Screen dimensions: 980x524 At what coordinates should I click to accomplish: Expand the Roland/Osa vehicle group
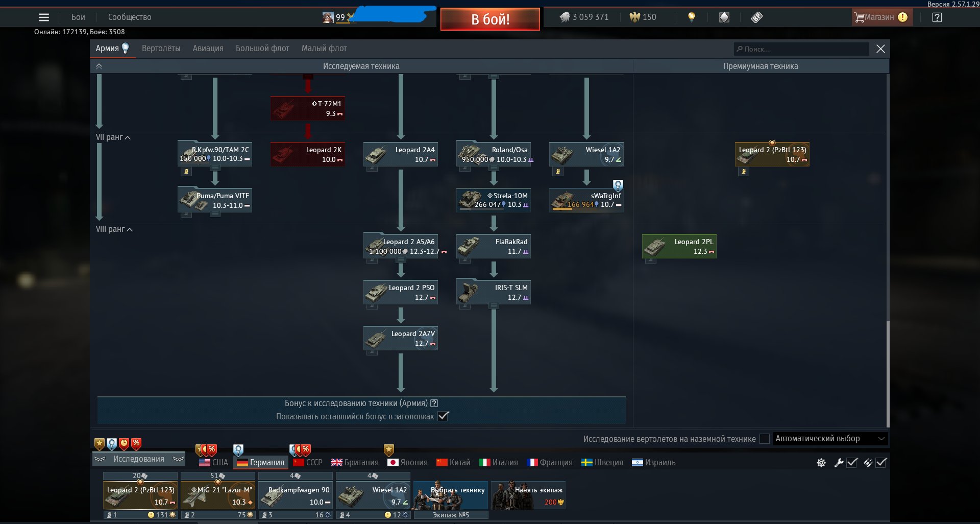[x=494, y=154]
